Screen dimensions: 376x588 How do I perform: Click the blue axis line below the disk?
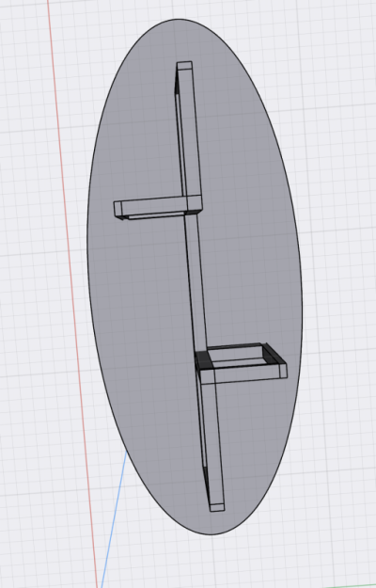(115, 519)
